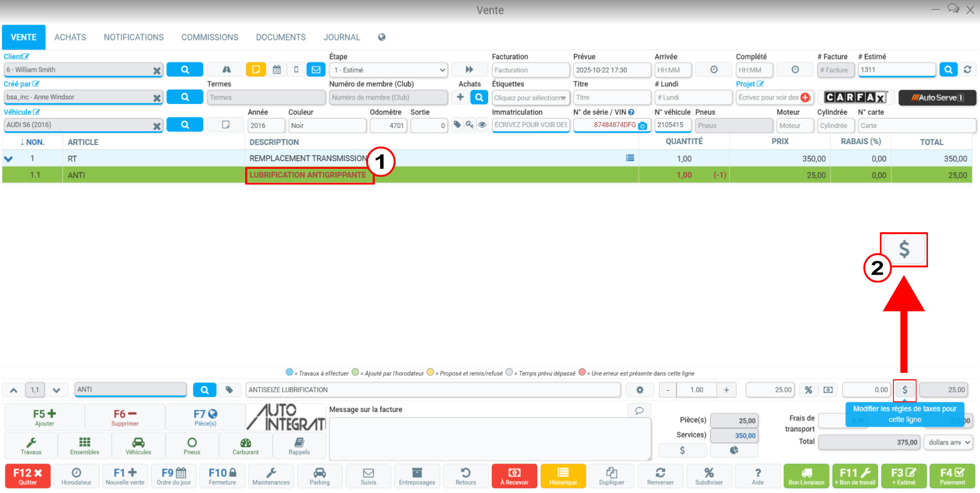The image size is (980, 493).
Task: Click the speech bubble icon above invoice message
Action: pos(639,410)
